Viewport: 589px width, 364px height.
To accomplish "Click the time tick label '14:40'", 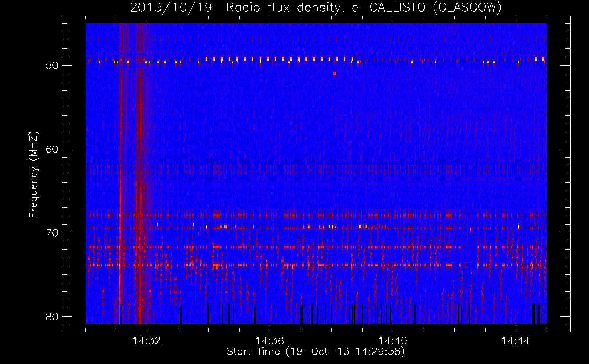I will 393,341.
